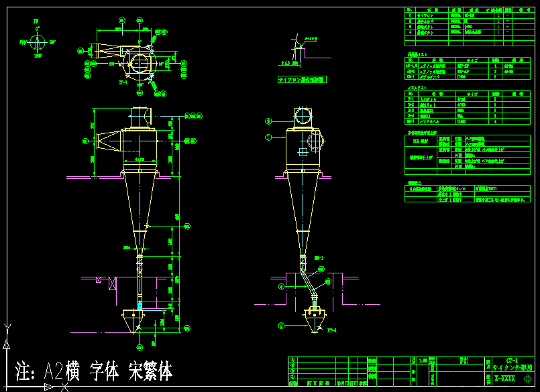Click the boxed 'サイクロン据付部詳細' detail title
The height and width of the screenshot is (392, 540).
click(x=302, y=80)
